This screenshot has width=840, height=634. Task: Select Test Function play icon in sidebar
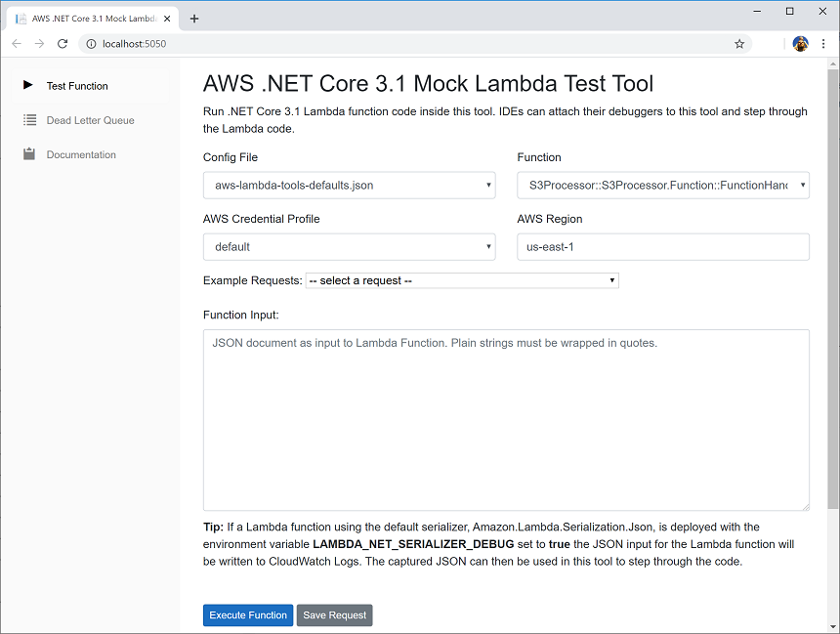[x=28, y=85]
